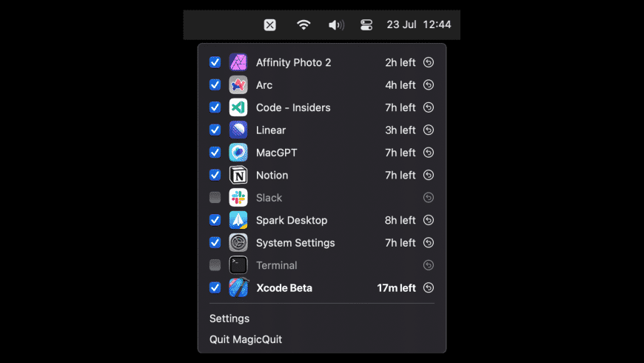Click the Linear app icon
This screenshot has height=363, width=644.
pyautogui.click(x=238, y=130)
